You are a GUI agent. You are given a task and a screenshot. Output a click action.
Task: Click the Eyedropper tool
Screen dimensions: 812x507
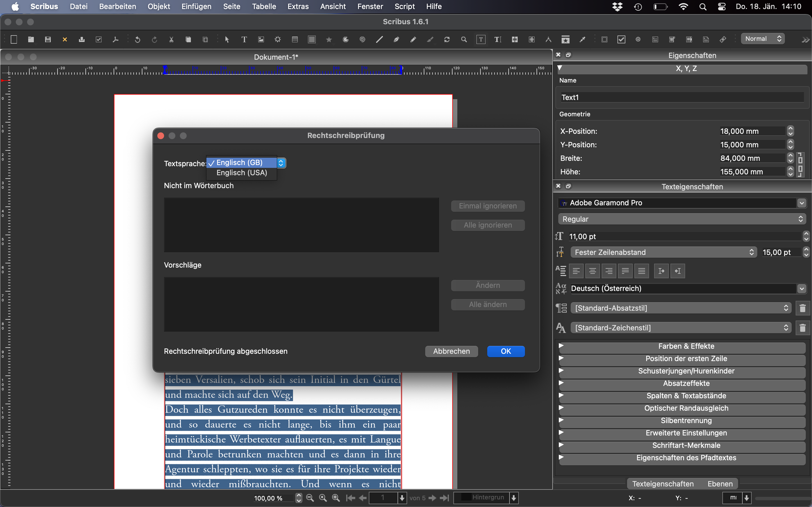582,39
